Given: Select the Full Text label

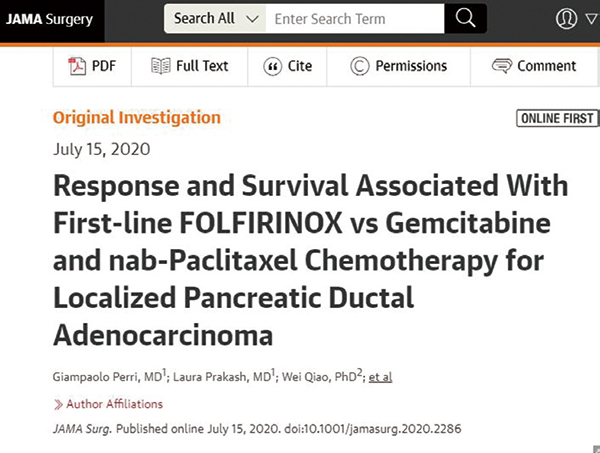Looking at the screenshot, I should pyautogui.click(x=202, y=66).
